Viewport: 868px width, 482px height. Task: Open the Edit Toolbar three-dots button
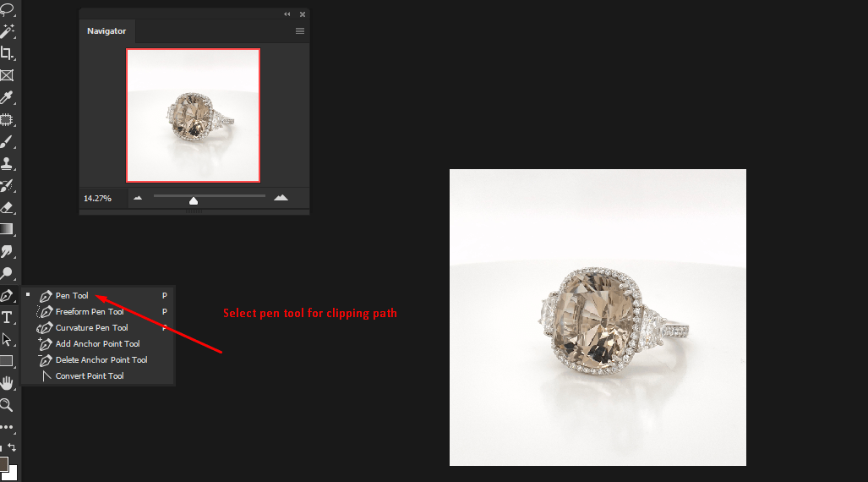(x=8, y=427)
